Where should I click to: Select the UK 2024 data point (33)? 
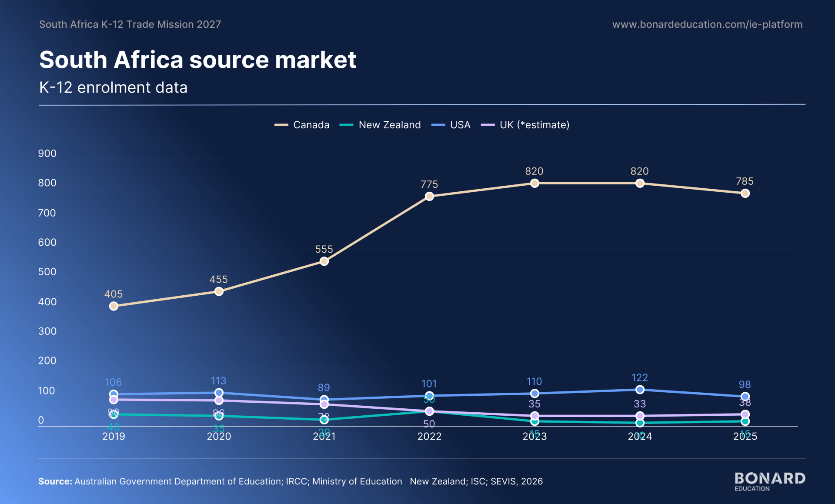pyautogui.click(x=640, y=416)
